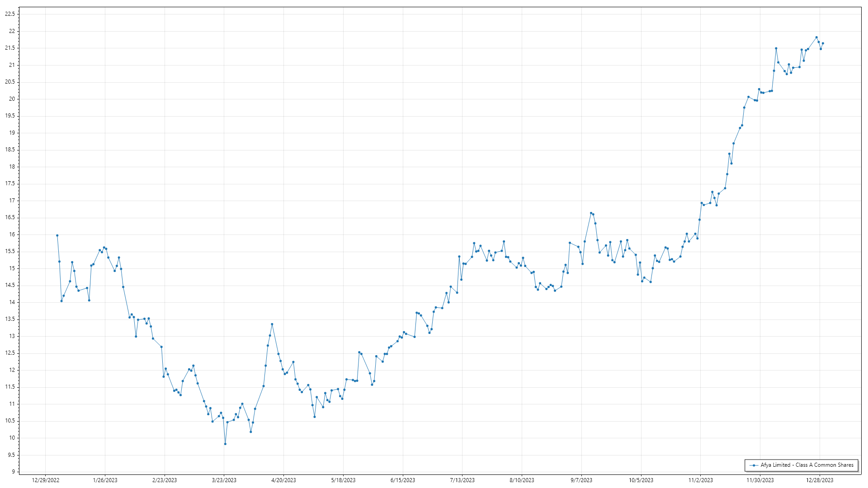This screenshot has height=488, width=868.
Task: Click the 12/28/2023 x-axis label
Action: point(820,480)
